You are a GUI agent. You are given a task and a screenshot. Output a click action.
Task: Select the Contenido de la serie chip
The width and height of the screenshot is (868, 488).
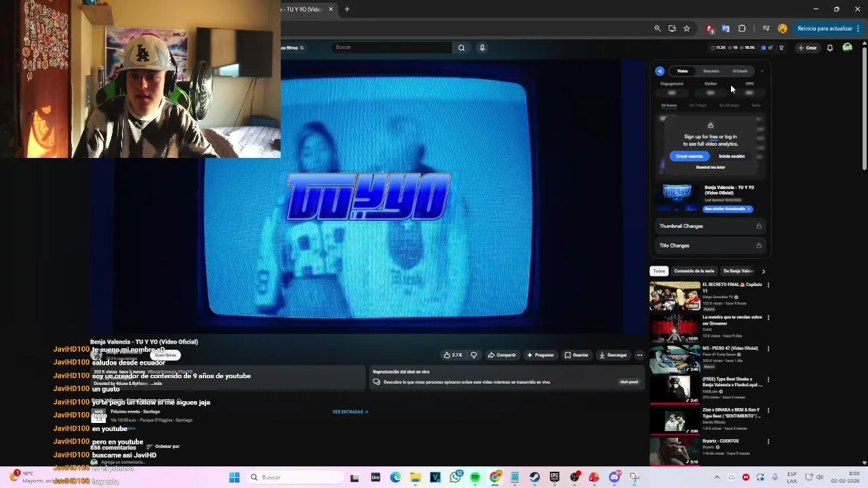tap(694, 271)
